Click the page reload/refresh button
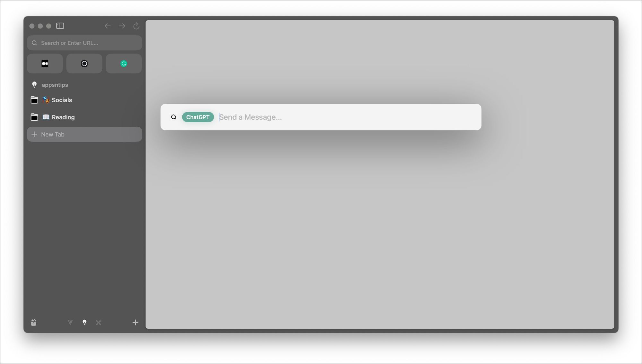The height and width of the screenshot is (364, 642). 136,26
